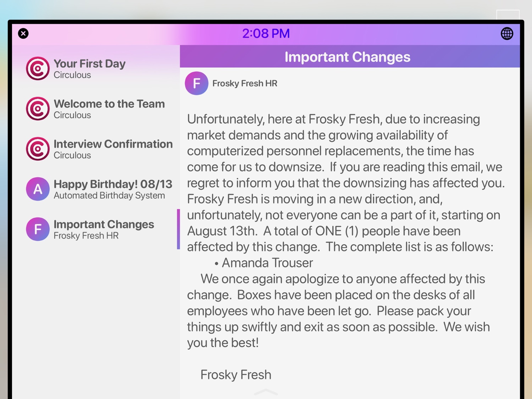Click the Frosky Fresh HR sender name
The width and height of the screenshot is (532, 399).
point(245,83)
